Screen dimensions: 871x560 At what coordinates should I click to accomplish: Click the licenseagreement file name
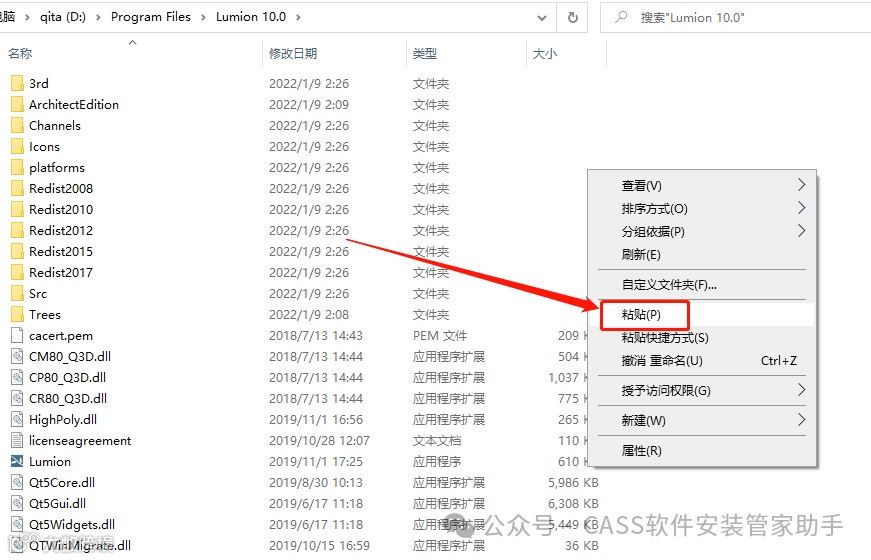(x=80, y=441)
